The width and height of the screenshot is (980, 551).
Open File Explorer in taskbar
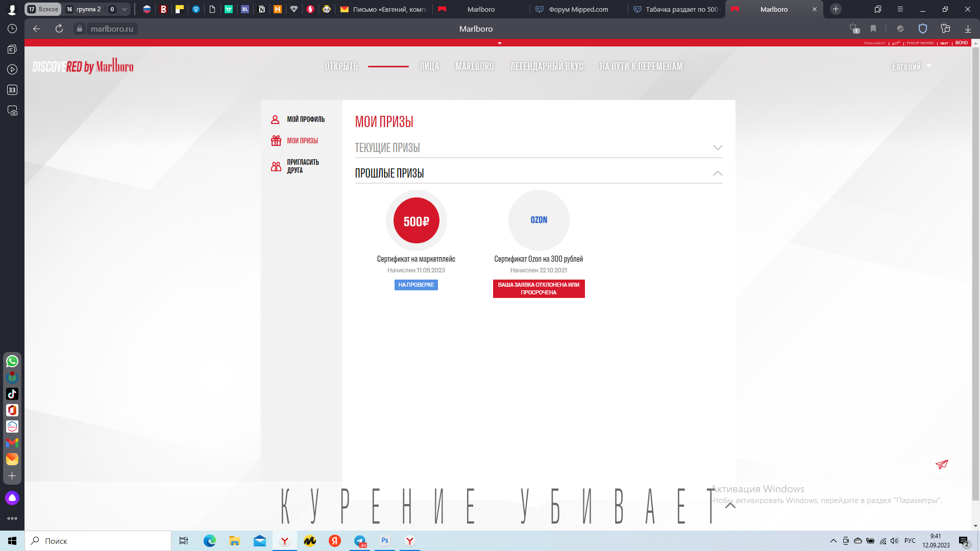click(235, 541)
